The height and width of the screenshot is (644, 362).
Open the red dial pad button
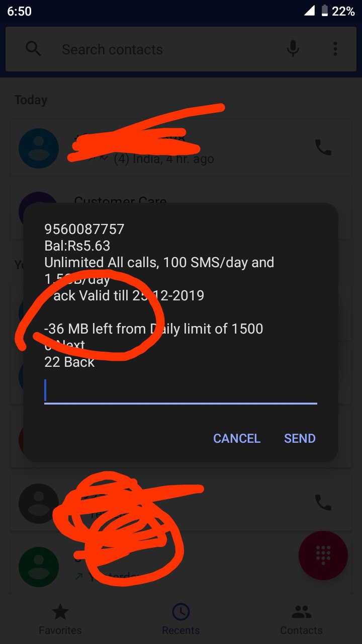coord(323,555)
